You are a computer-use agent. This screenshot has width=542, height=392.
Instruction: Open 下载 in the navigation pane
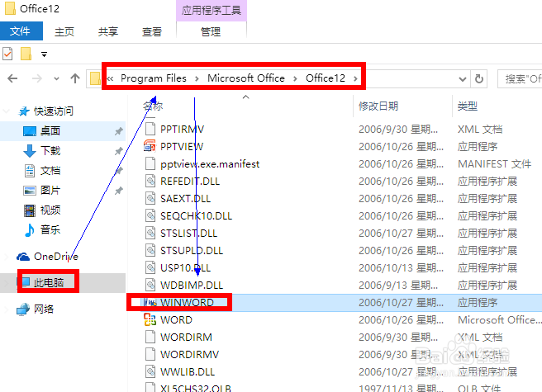pos(50,150)
